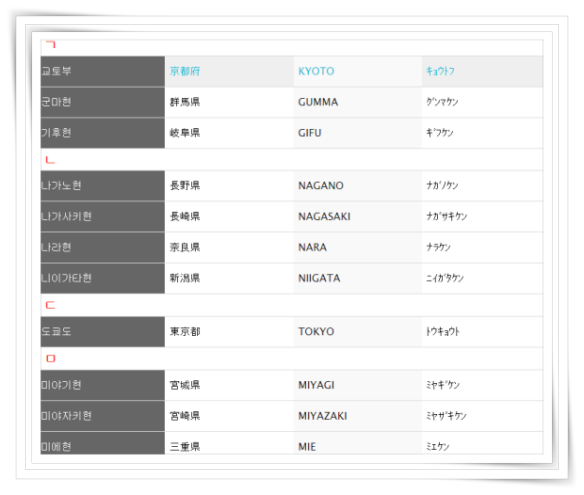Click the 岐阜県 cell
Viewport: 584px width, 495px height.
[229, 133]
